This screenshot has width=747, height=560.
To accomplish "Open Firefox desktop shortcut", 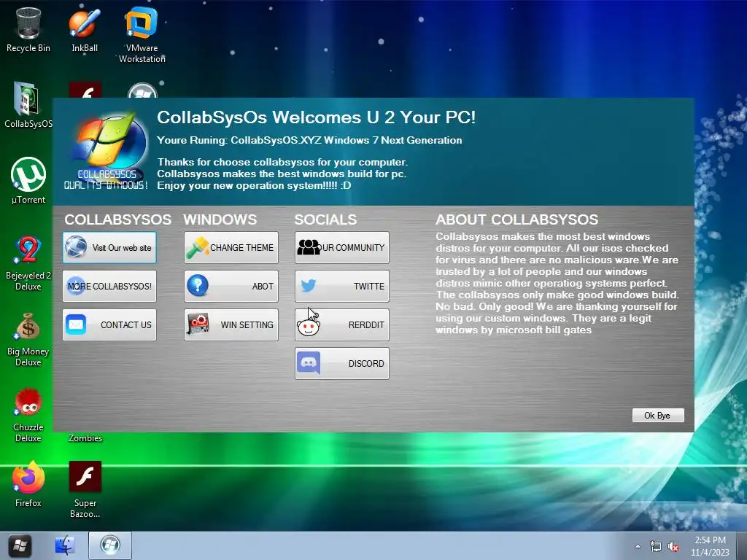I will [28, 483].
